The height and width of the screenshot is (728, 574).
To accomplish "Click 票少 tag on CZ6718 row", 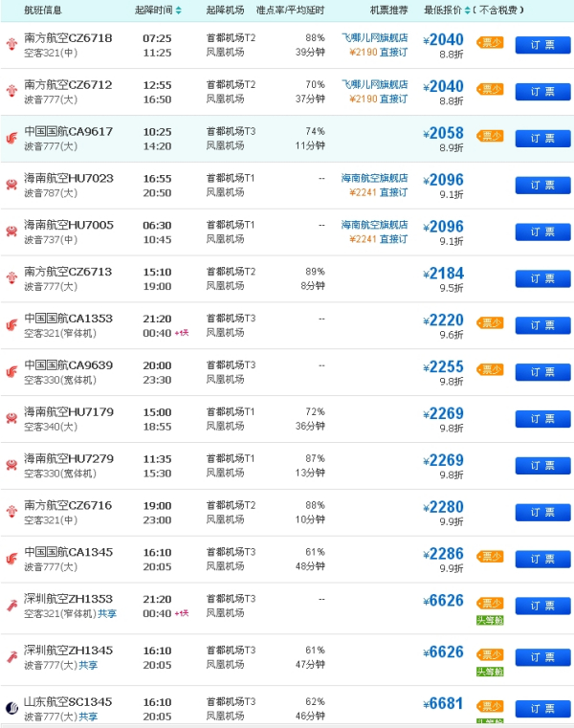I will 491,43.
